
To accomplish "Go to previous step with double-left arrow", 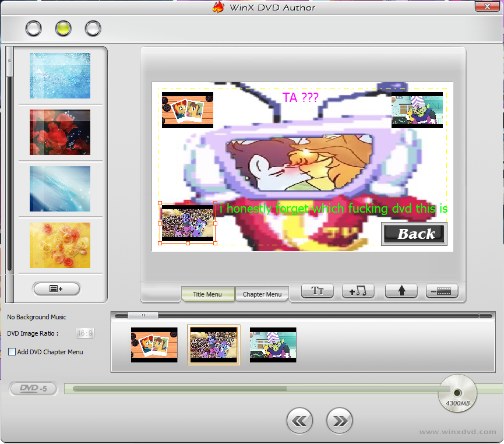I will point(299,421).
